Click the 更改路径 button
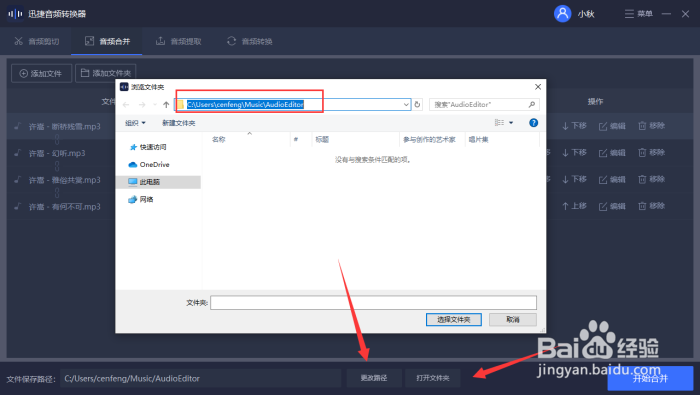700x395 pixels. (374, 378)
